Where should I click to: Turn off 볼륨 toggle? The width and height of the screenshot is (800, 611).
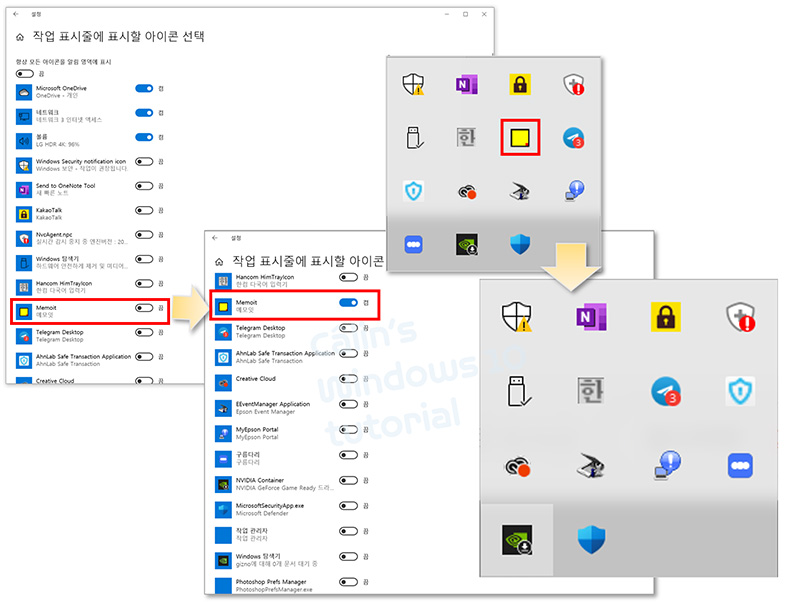pos(144,137)
